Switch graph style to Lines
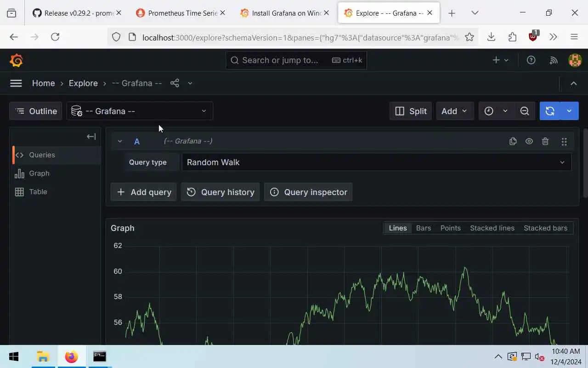Viewport: 588px width, 368px height. click(x=398, y=228)
